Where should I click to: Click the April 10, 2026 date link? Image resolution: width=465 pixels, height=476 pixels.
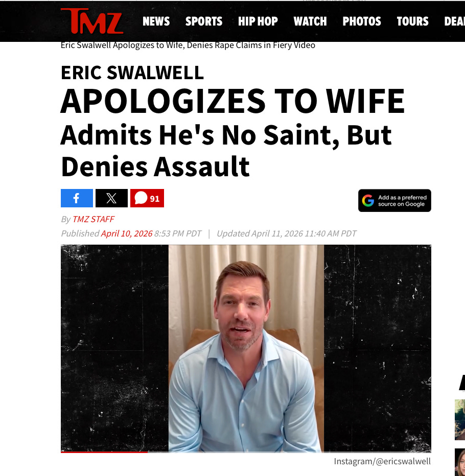pyautogui.click(x=127, y=233)
